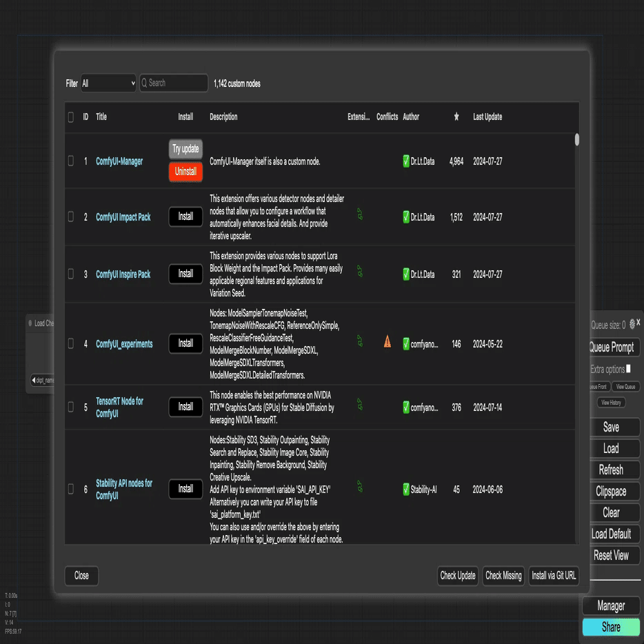Enable the Extra options checkbox
This screenshot has height=644, width=644.
(x=628, y=369)
